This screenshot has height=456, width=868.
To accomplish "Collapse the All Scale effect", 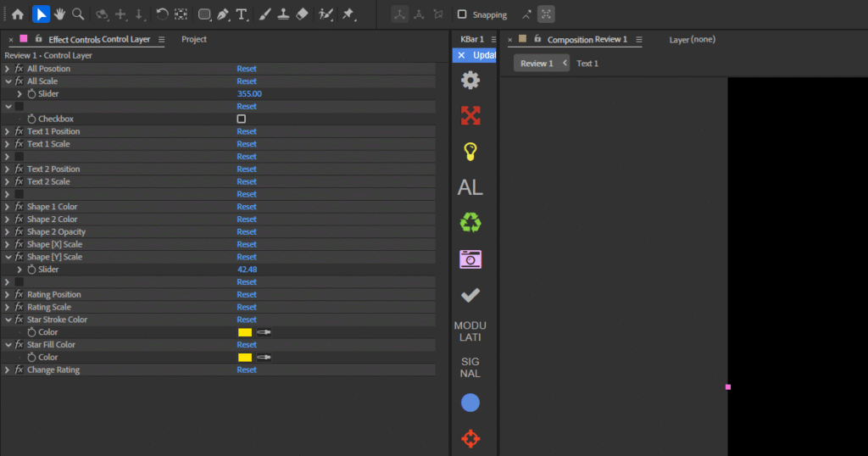I will tap(8, 81).
